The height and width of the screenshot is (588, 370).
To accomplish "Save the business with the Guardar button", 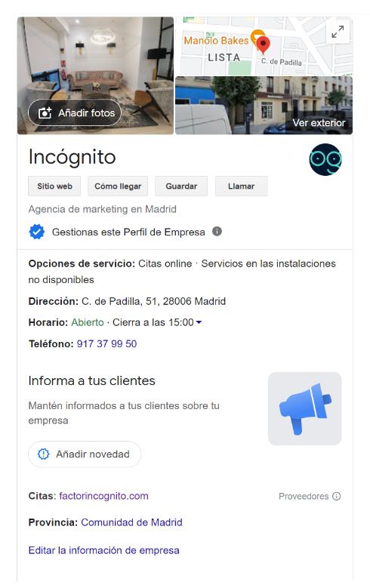I will point(181,186).
